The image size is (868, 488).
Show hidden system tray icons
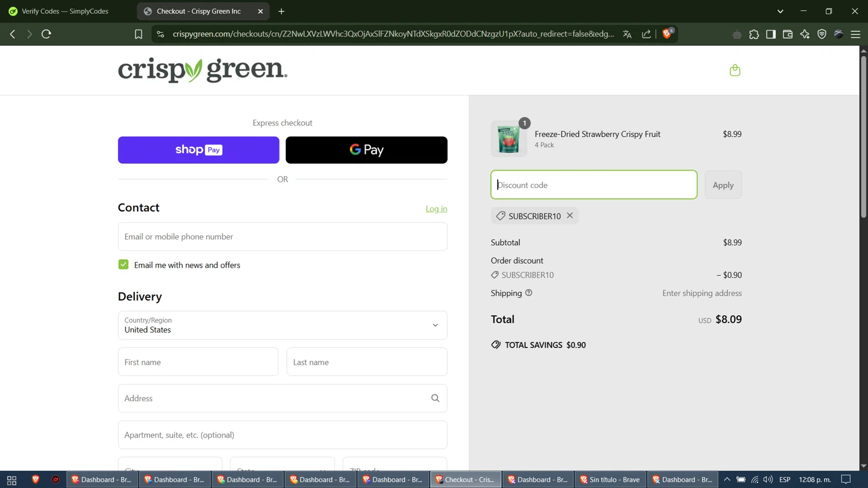pos(727,479)
